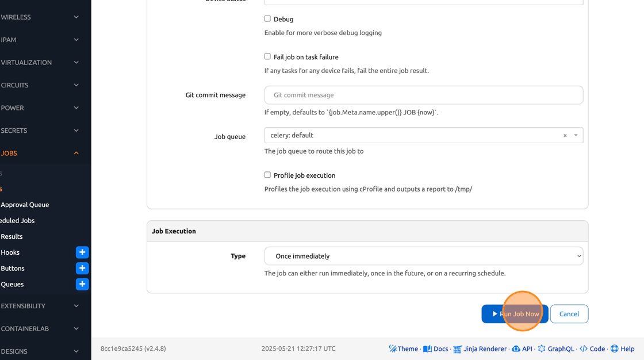644x360 pixels.
Task: Enable Profile job execution checkbox
Action: 267,175
